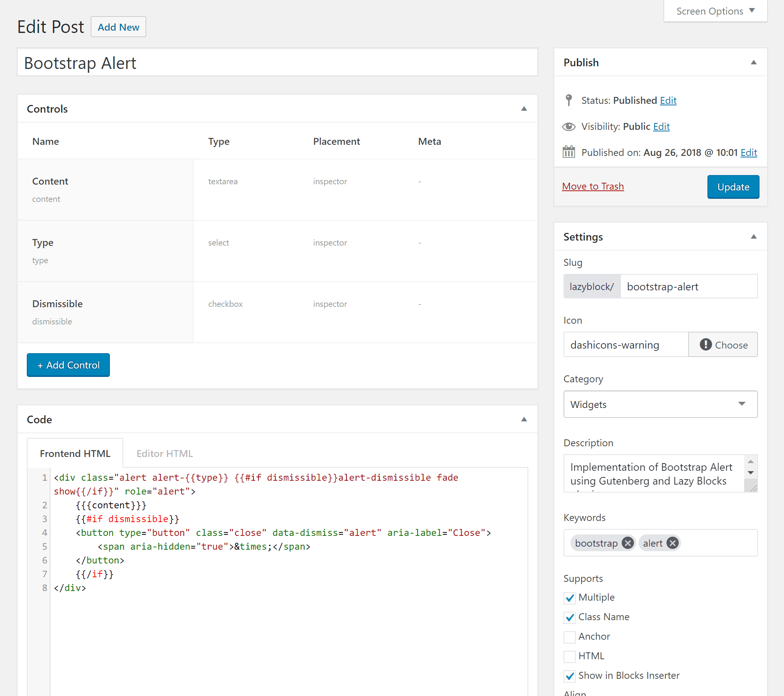The height and width of the screenshot is (696, 784).
Task: Click the Description scrollbar down arrow
Action: pyautogui.click(x=751, y=473)
